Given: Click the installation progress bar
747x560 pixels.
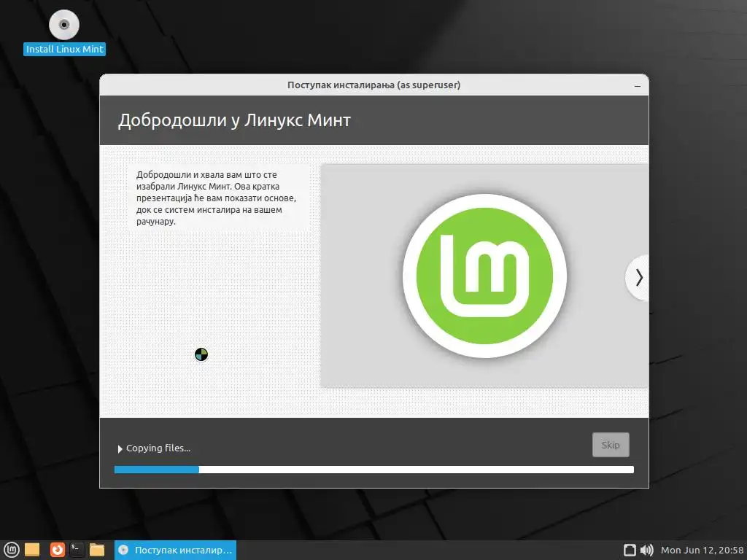Looking at the screenshot, I should (x=374, y=470).
